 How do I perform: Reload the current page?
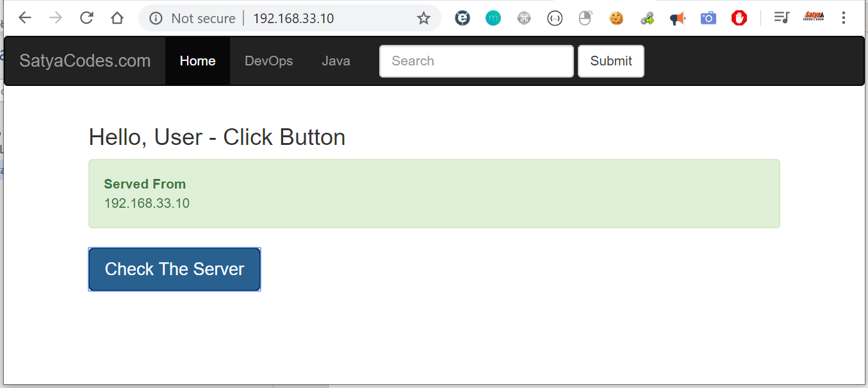tap(86, 18)
